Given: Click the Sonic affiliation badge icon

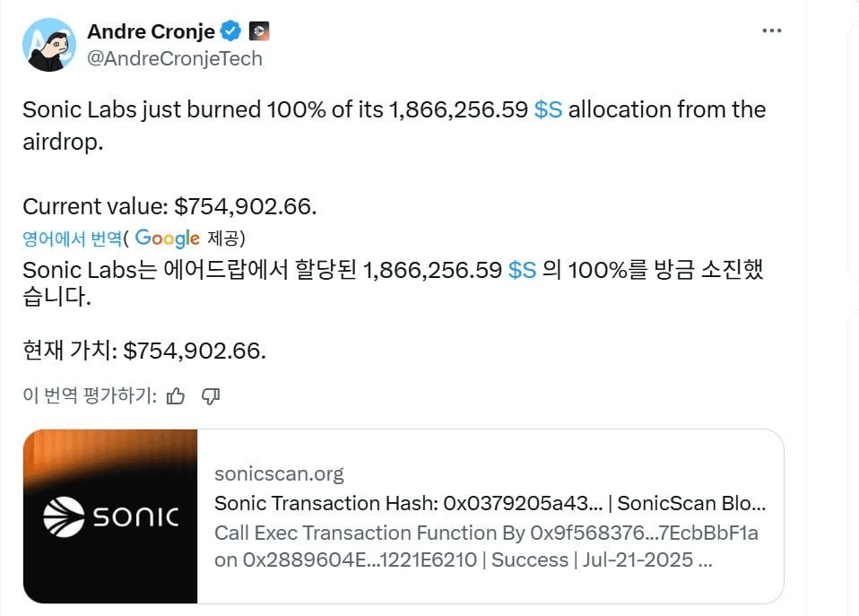Looking at the screenshot, I should [x=259, y=31].
